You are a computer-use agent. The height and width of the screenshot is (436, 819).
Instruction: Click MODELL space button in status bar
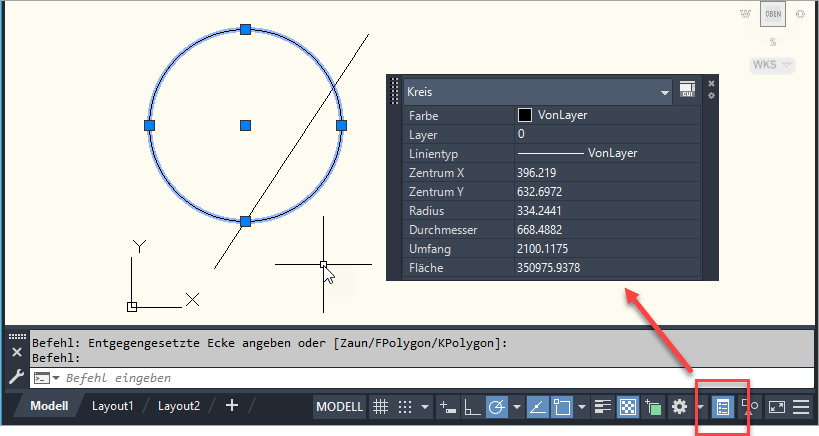pyautogui.click(x=340, y=406)
